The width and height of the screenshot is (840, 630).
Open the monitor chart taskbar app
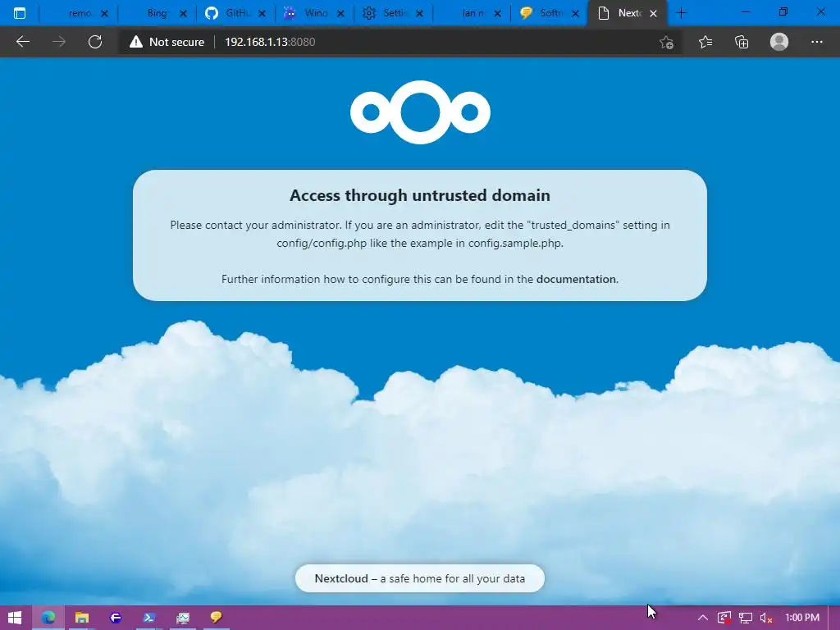[183, 618]
